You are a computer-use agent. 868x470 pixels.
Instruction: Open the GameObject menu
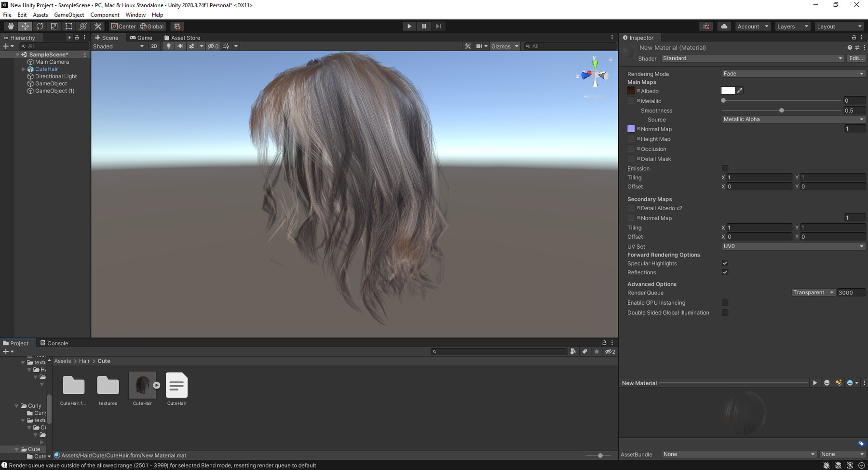point(69,15)
